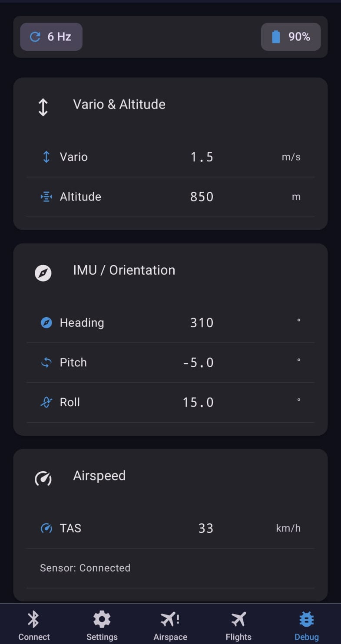Tap the Roll axis icon
The image size is (341, 644).
46,402
